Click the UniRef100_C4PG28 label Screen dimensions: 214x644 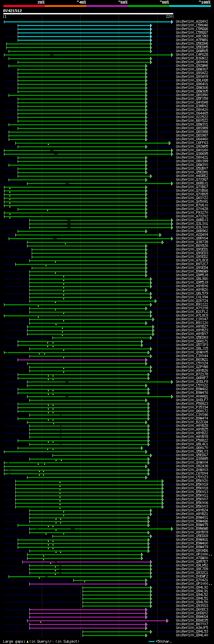tap(192, 55)
